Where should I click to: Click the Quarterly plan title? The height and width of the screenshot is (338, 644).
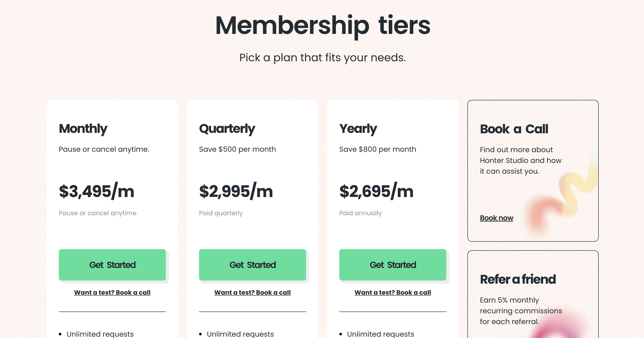tap(227, 129)
